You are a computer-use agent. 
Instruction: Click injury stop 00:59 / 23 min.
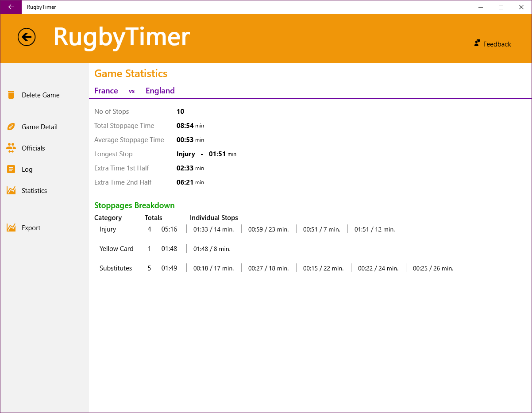(268, 229)
